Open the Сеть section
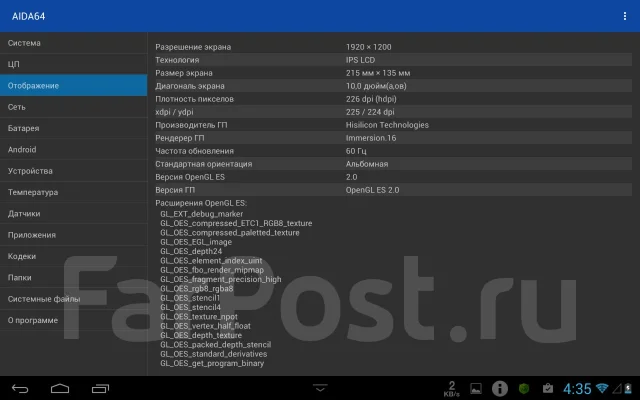The width and height of the screenshot is (640, 400). coord(73,107)
